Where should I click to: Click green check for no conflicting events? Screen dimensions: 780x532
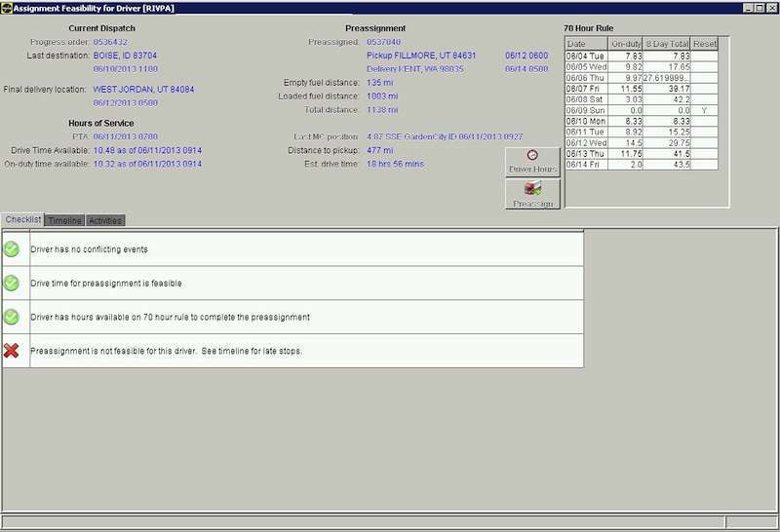tap(12, 249)
